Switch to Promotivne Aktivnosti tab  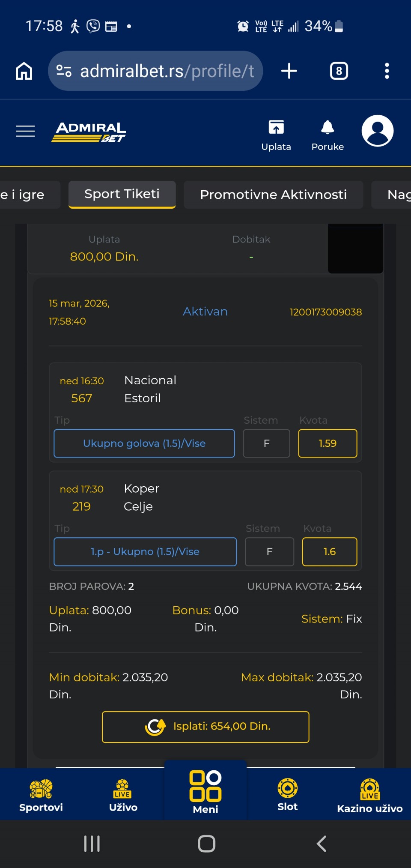click(273, 195)
